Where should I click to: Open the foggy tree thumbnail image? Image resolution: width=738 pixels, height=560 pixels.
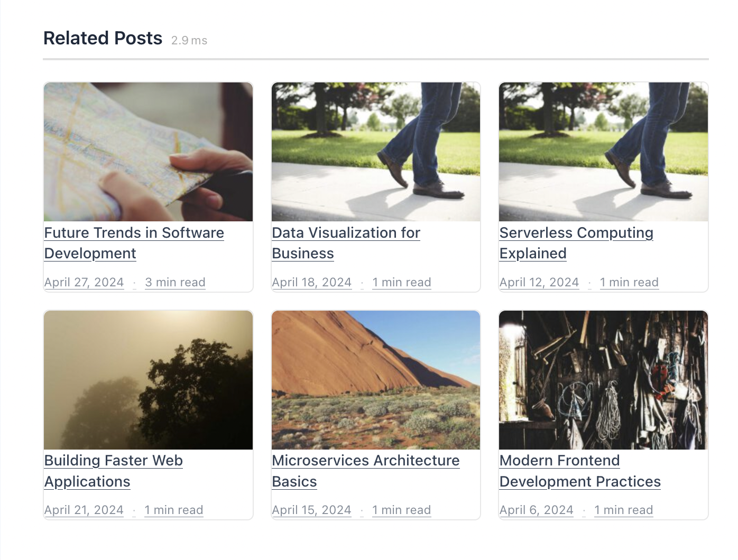[148, 380]
